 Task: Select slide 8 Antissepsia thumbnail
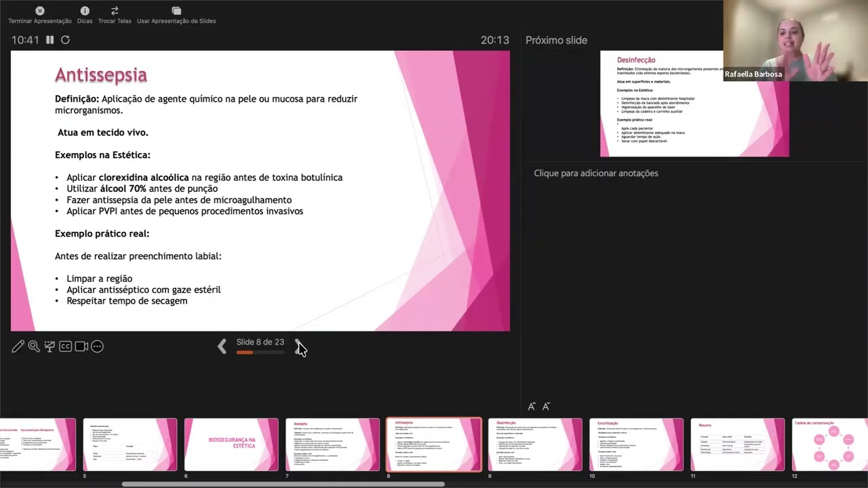click(434, 445)
